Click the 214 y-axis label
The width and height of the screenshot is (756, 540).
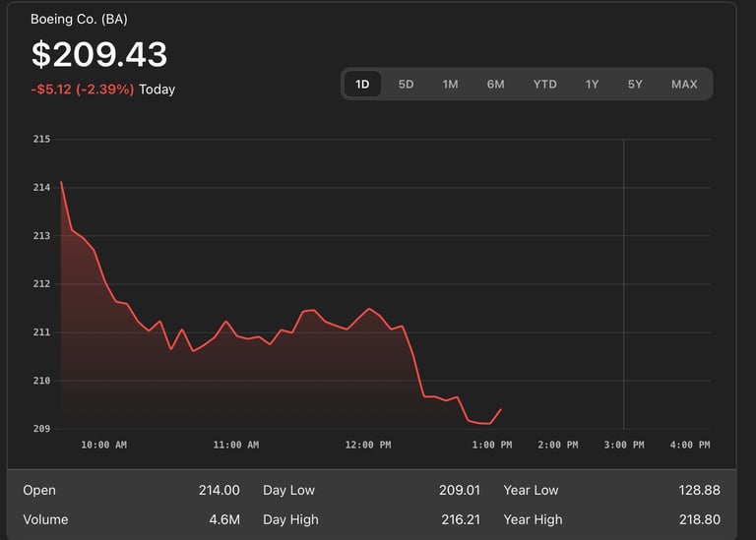pos(41,188)
